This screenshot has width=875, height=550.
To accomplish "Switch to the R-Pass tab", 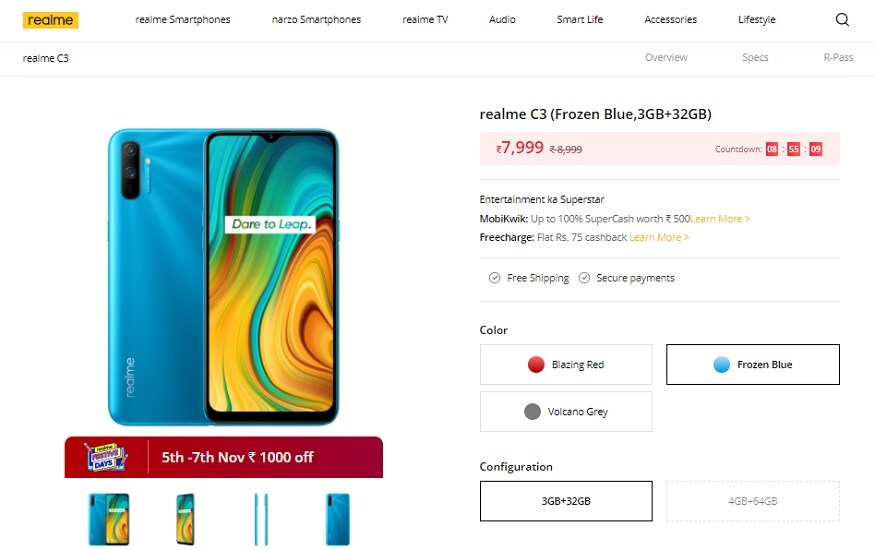I will pos(838,57).
